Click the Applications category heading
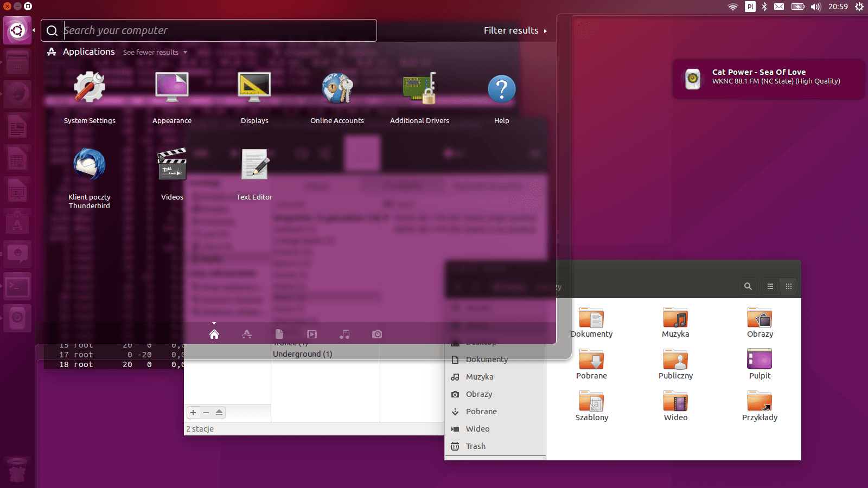868x488 pixels. (89, 52)
